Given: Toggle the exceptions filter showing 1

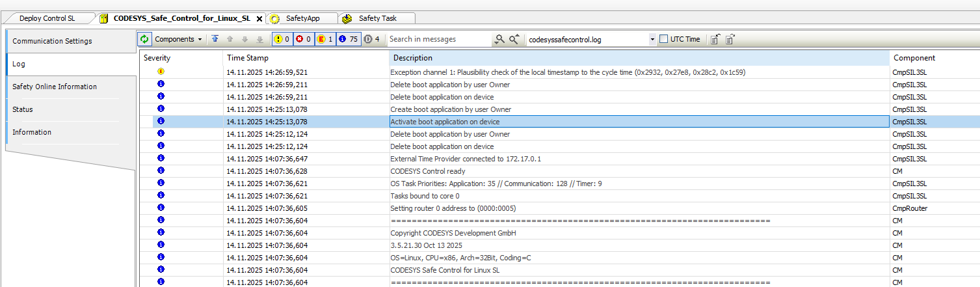Looking at the screenshot, I should [325, 40].
